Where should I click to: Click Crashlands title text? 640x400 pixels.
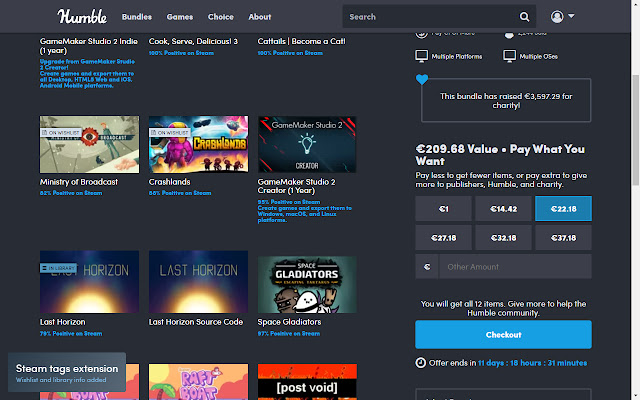(169, 182)
